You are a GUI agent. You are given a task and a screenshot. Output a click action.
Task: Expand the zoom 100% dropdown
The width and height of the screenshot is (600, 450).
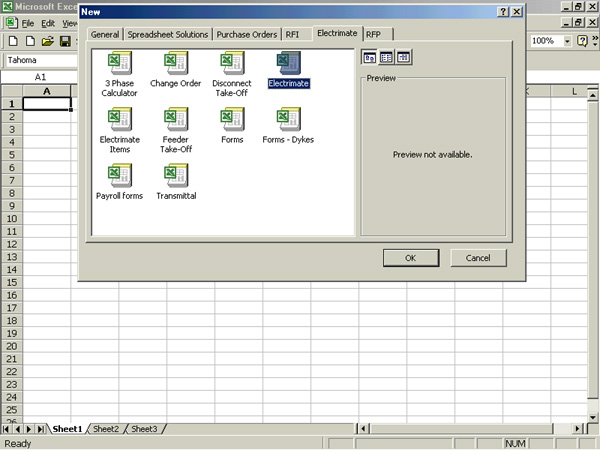tap(567, 41)
